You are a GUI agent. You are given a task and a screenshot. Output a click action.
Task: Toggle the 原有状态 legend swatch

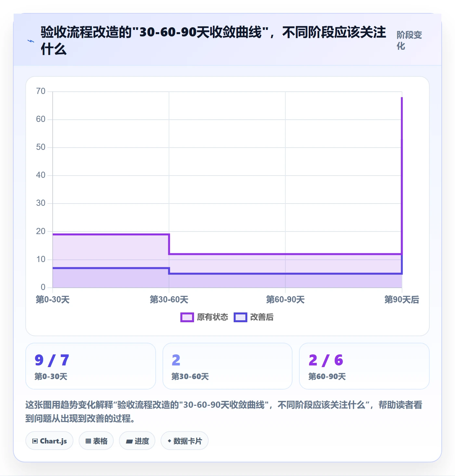187,317
